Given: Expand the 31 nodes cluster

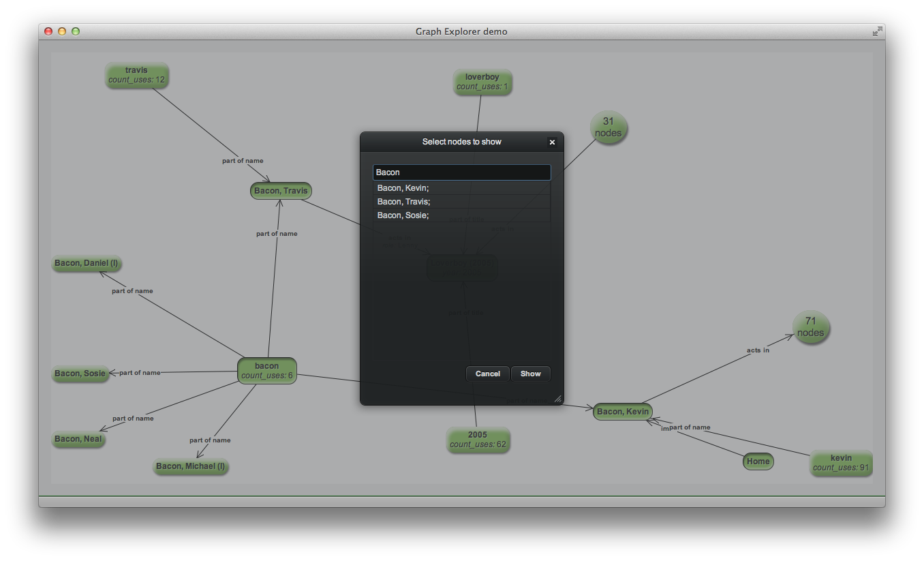Looking at the screenshot, I should coord(608,127).
